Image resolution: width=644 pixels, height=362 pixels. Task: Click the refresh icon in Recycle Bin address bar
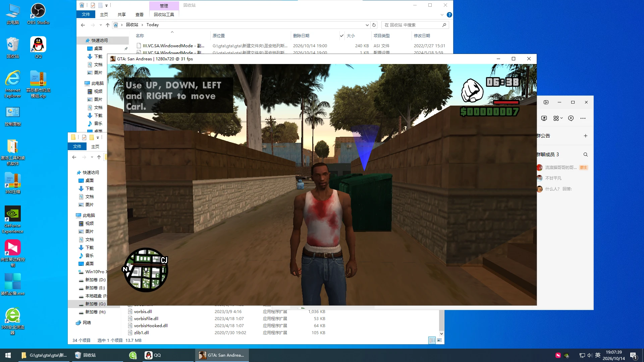[374, 25]
